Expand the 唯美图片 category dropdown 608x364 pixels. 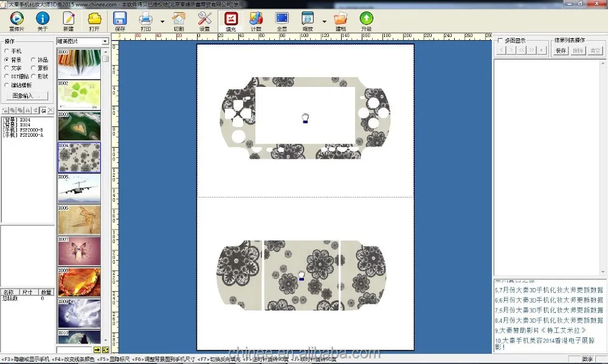(x=105, y=41)
